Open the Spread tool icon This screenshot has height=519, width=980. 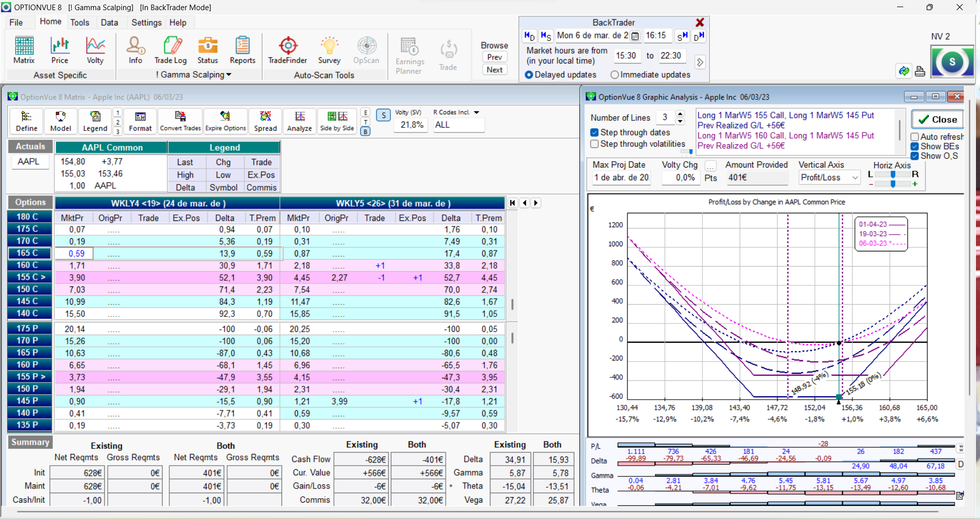pos(265,121)
